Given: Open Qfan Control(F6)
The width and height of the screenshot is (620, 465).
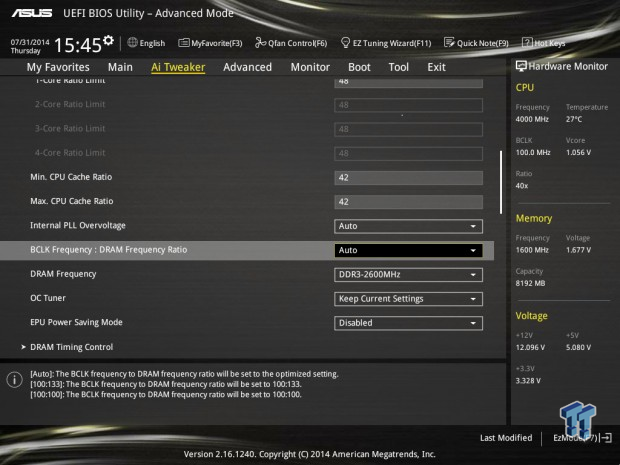Looking at the screenshot, I should point(291,43).
